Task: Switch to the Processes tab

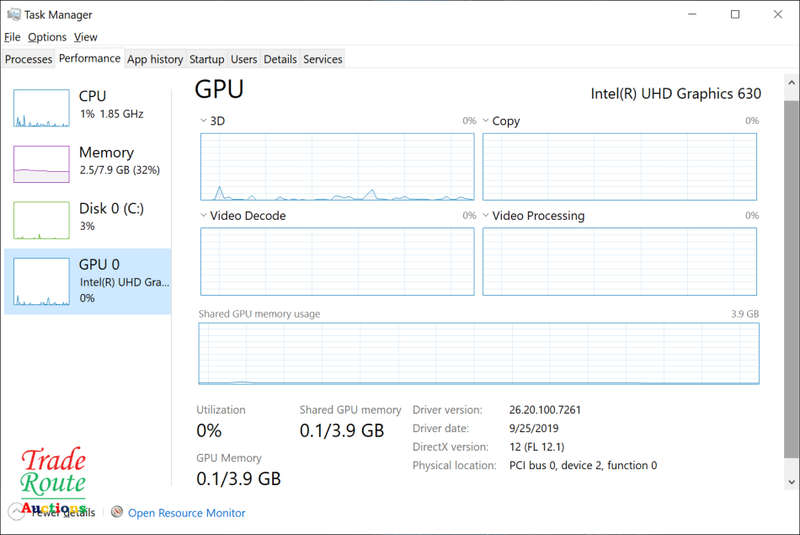Action: click(x=28, y=59)
